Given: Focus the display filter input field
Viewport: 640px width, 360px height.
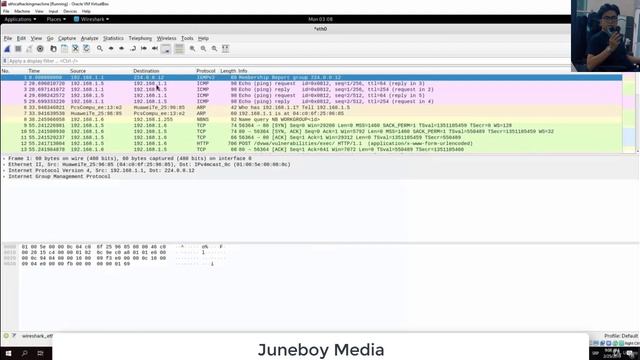Looking at the screenshot, I should click(288, 61).
